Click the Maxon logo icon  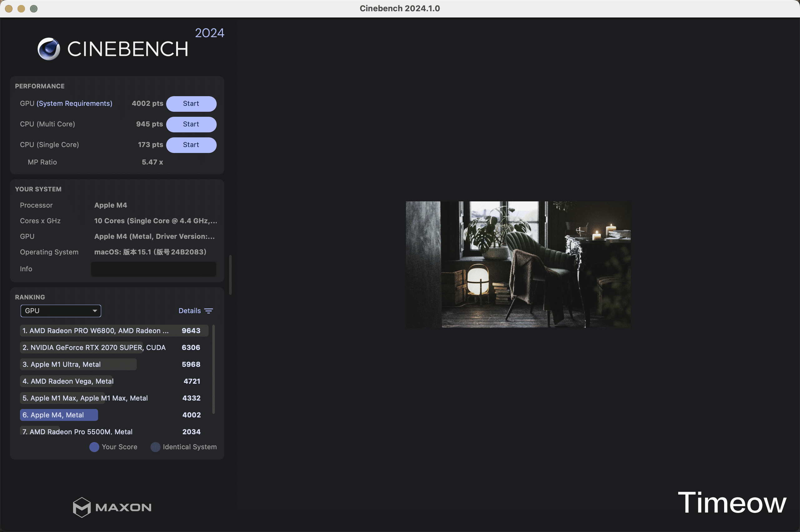pyautogui.click(x=82, y=507)
